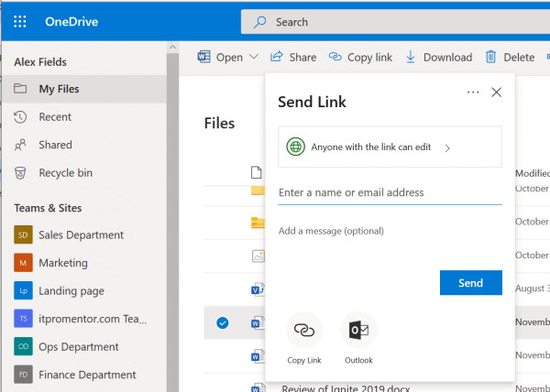
Task: Click the Teams & Sites heading
Action: click(48, 208)
